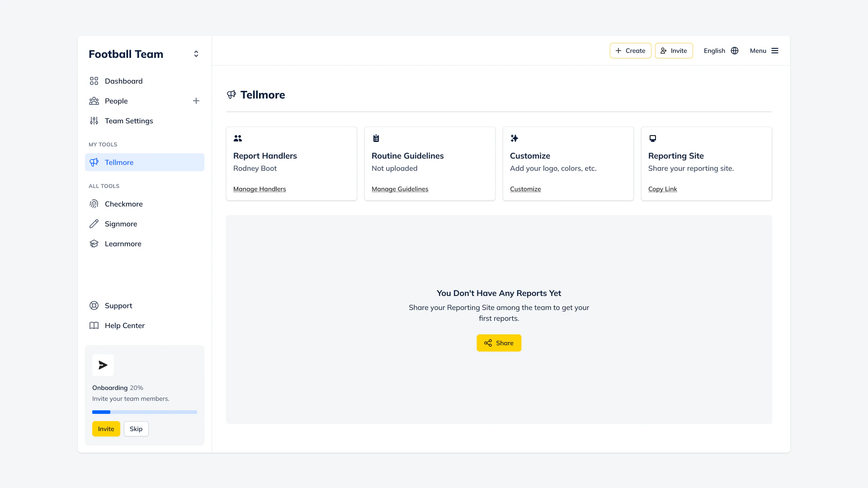Image resolution: width=868 pixels, height=488 pixels.
Task: Open Learnmore under All Tools
Action: tap(145, 244)
